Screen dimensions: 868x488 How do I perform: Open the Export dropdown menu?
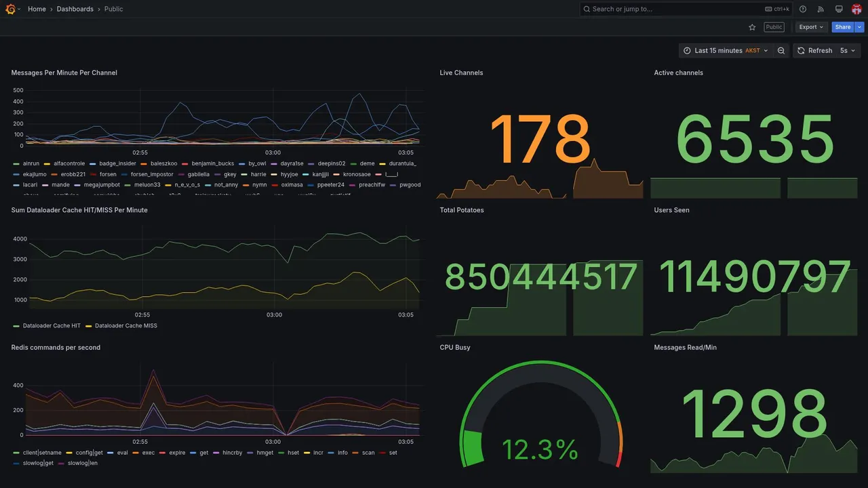point(811,27)
